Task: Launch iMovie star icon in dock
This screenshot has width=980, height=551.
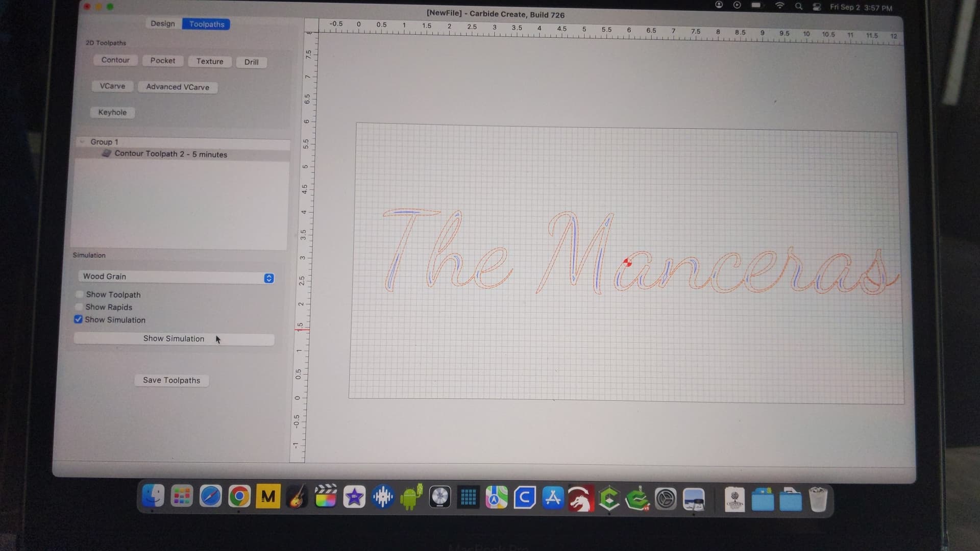Action: coord(354,497)
